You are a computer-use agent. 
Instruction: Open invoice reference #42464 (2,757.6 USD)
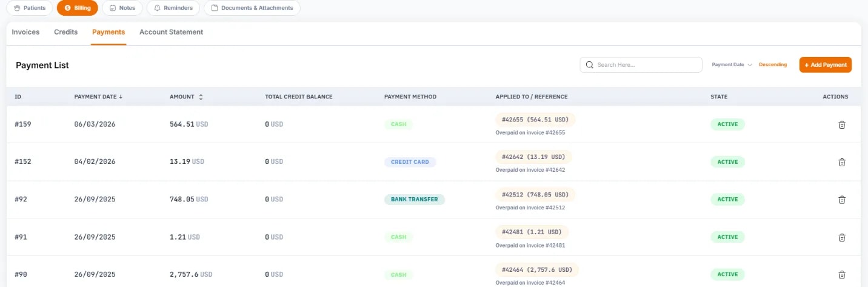(537, 270)
